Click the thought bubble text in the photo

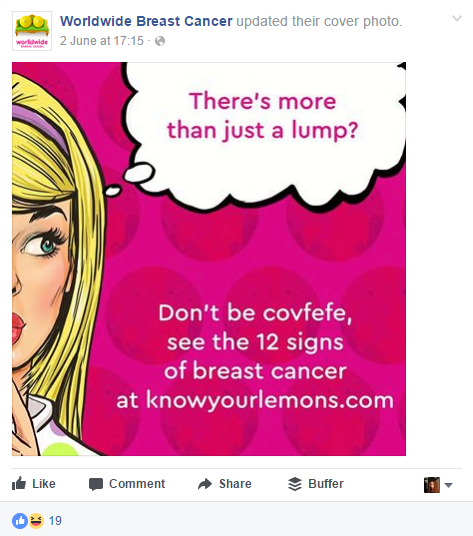[262, 116]
